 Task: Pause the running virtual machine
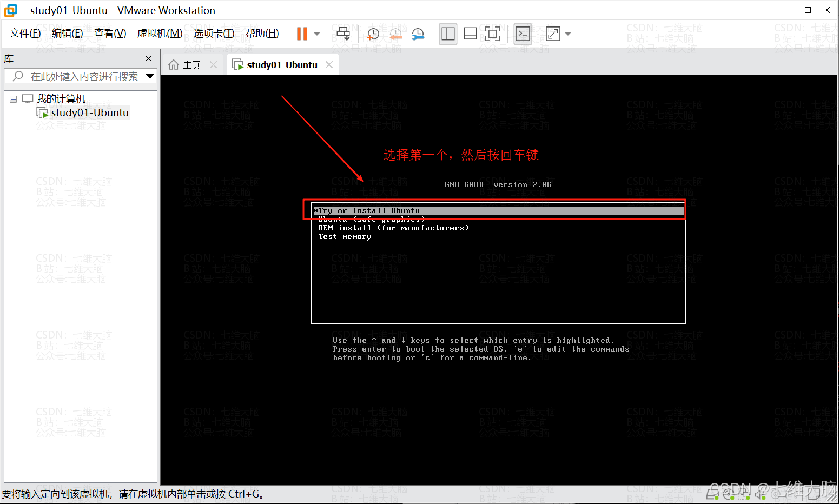tap(302, 34)
